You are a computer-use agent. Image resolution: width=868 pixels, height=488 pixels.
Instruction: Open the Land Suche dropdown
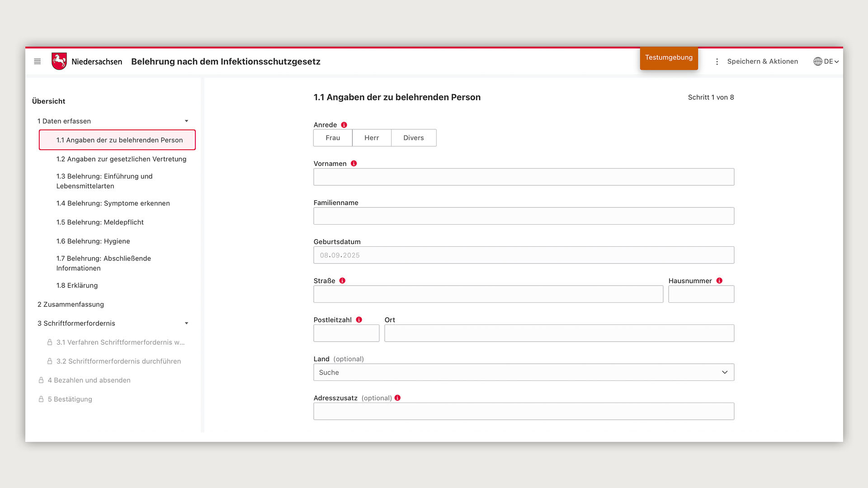tap(524, 372)
